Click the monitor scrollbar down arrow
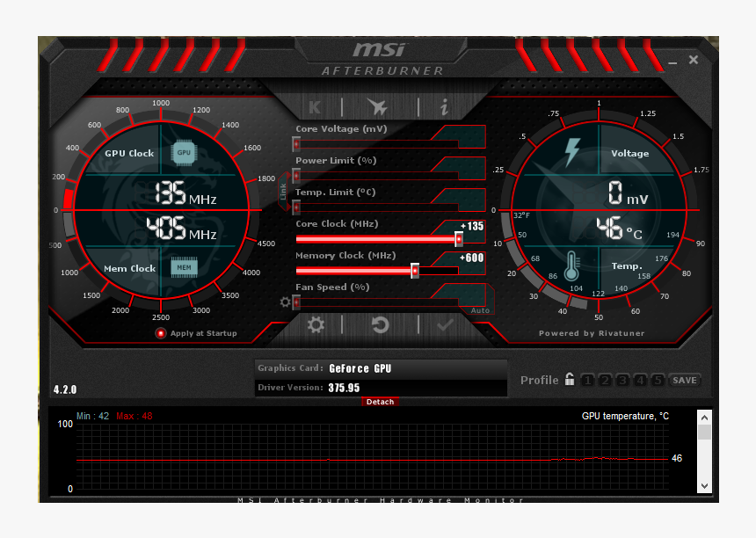756x538 pixels. pyautogui.click(x=704, y=485)
